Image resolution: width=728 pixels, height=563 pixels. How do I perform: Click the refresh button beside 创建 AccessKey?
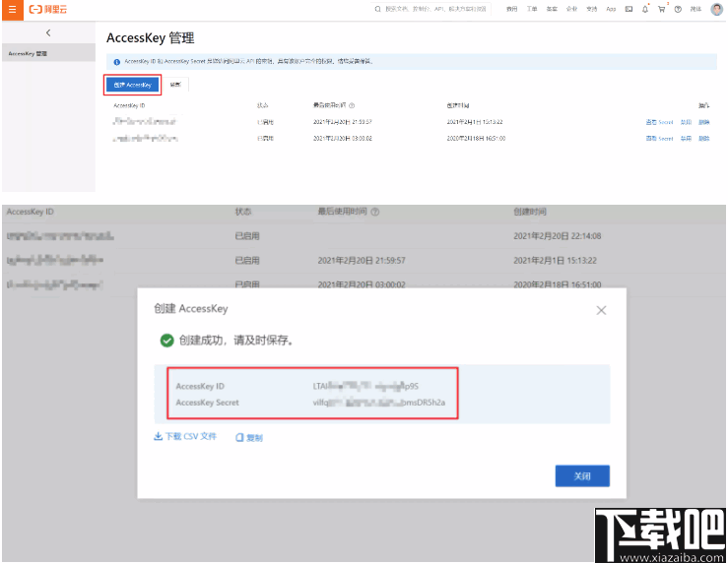pos(175,85)
